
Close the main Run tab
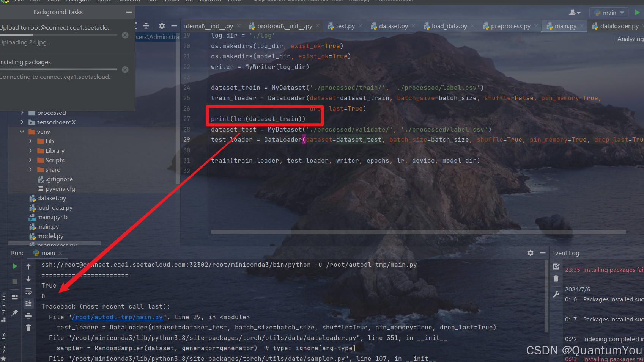[60, 253]
